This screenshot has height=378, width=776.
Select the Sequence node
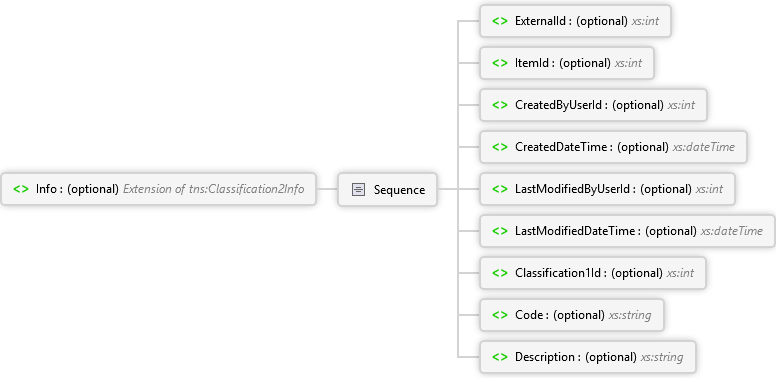click(388, 189)
